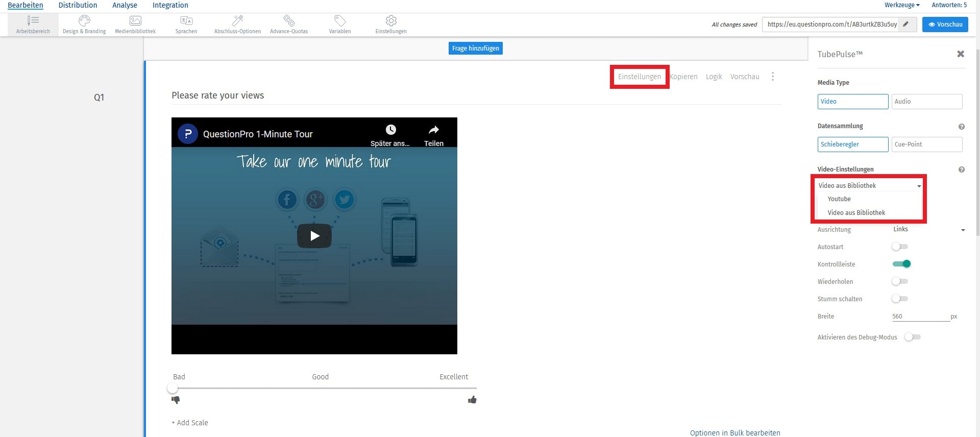Switch to the Integration tab

tap(170, 5)
